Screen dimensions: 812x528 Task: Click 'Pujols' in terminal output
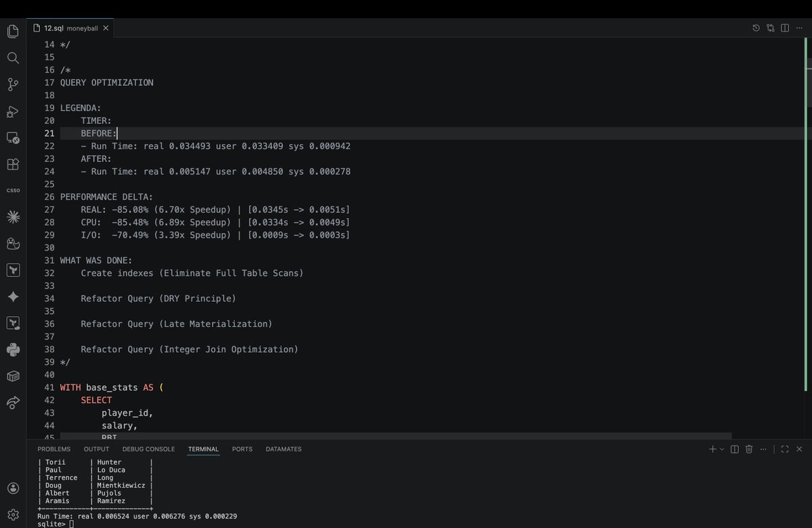pyautogui.click(x=109, y=493)
